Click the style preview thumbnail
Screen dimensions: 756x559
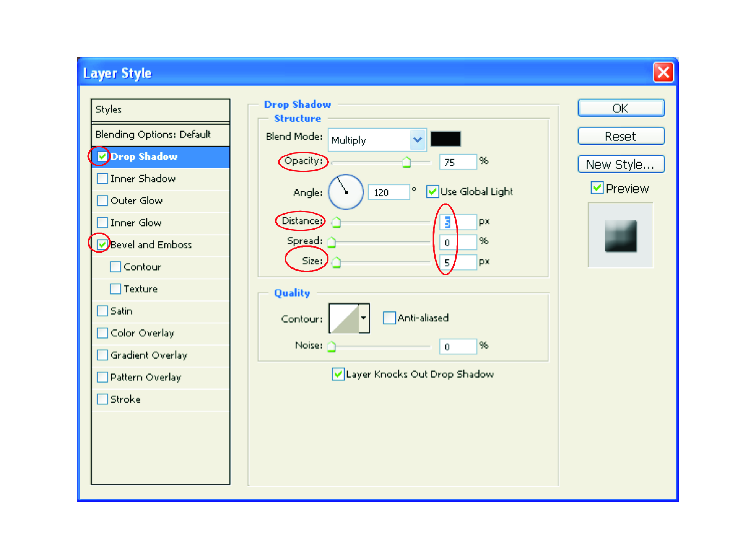[x=620, y=235]
